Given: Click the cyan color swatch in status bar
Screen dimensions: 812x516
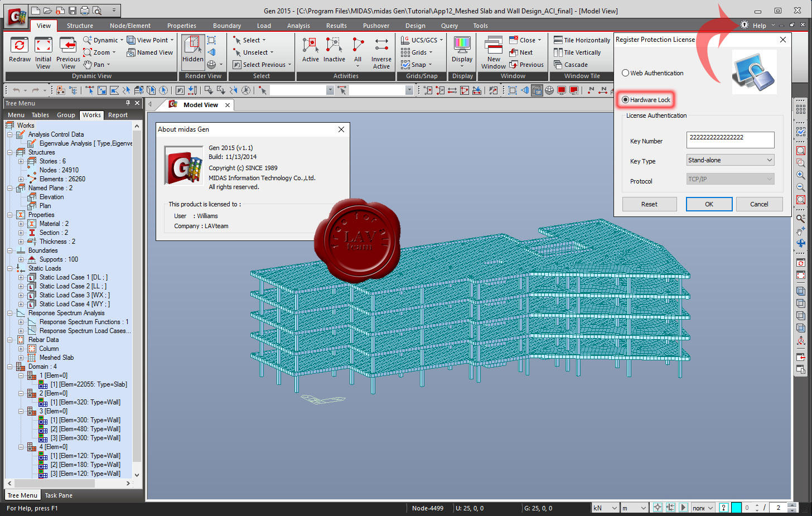Looking at the screenshot, I should pyautogui.click(x=736, y=508).
